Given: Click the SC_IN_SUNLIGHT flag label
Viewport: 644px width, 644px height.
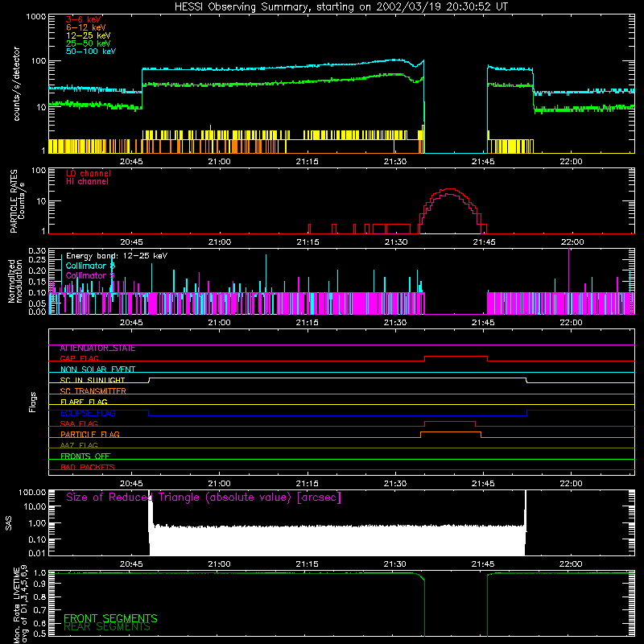Looking at the screenshot, I should pyautogui.click(x=93, y=380).
